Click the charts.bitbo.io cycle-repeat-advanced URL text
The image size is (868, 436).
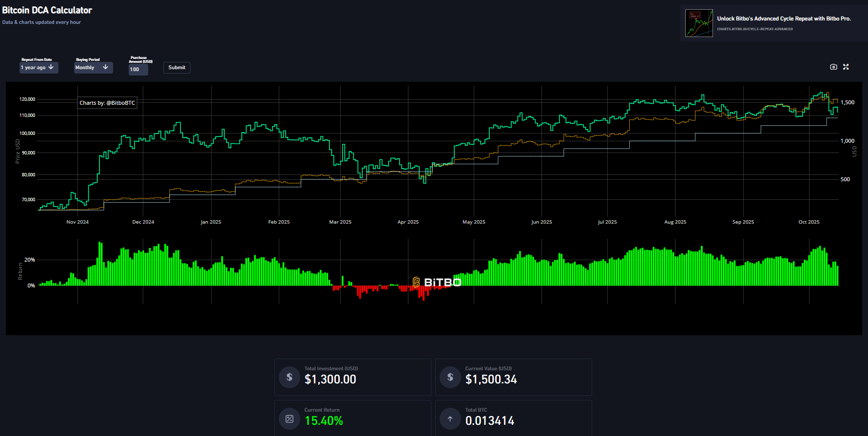click(754, 29)
